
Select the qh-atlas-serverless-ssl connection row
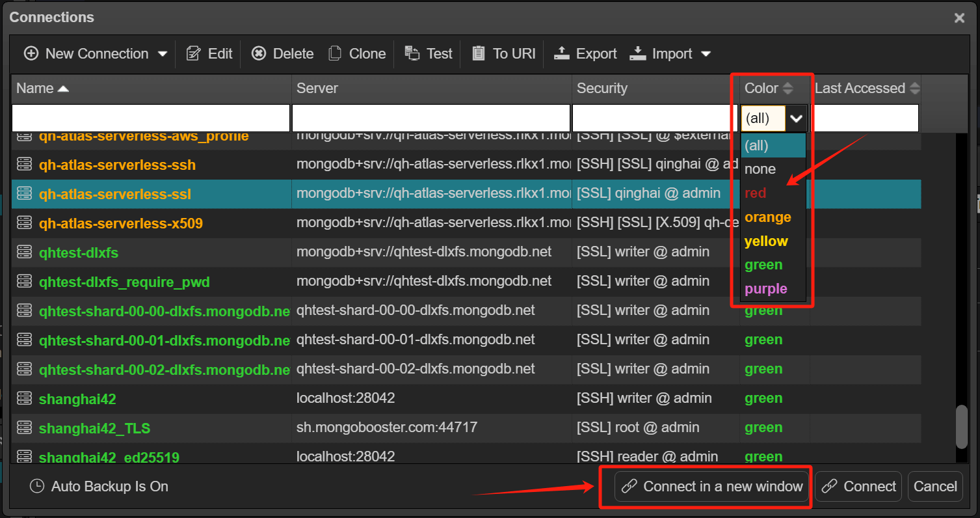point(466,194)
